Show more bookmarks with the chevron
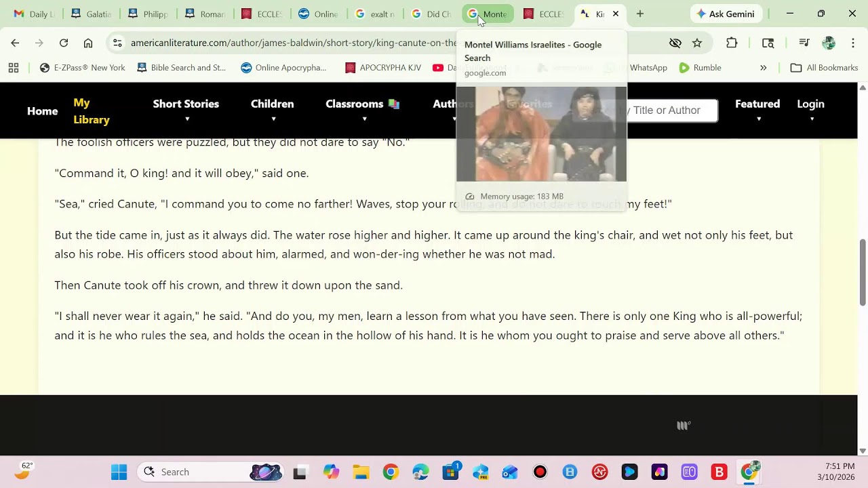This screenshot has height=488, width=868. coord(763,68)
